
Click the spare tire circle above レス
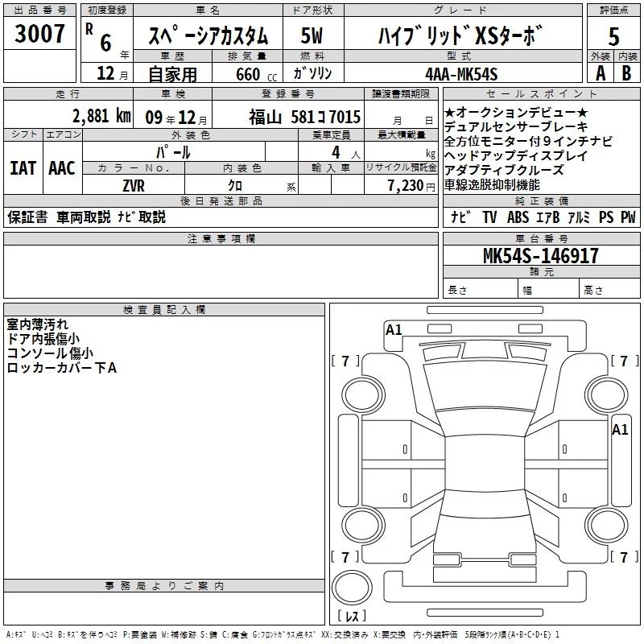(x=352, y=587)
